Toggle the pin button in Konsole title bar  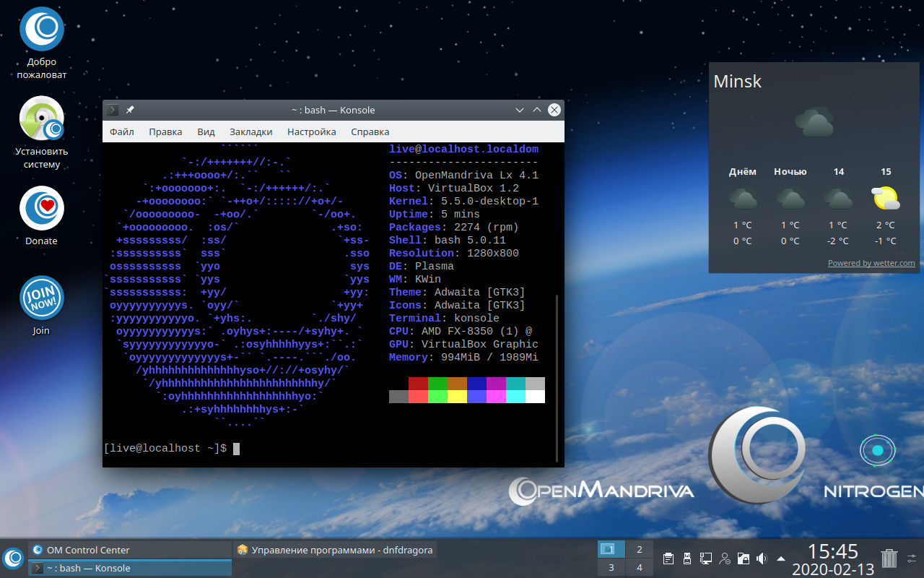[130, 110]
